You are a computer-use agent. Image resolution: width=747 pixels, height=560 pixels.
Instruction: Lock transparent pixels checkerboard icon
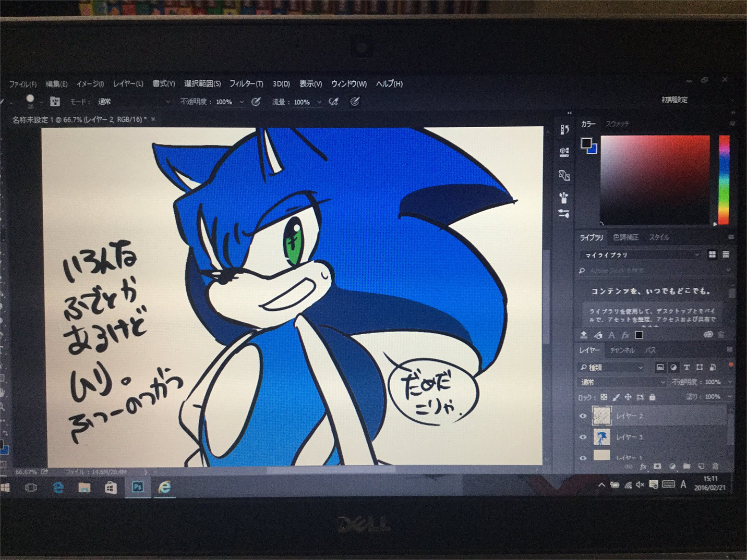pos(604,397)
